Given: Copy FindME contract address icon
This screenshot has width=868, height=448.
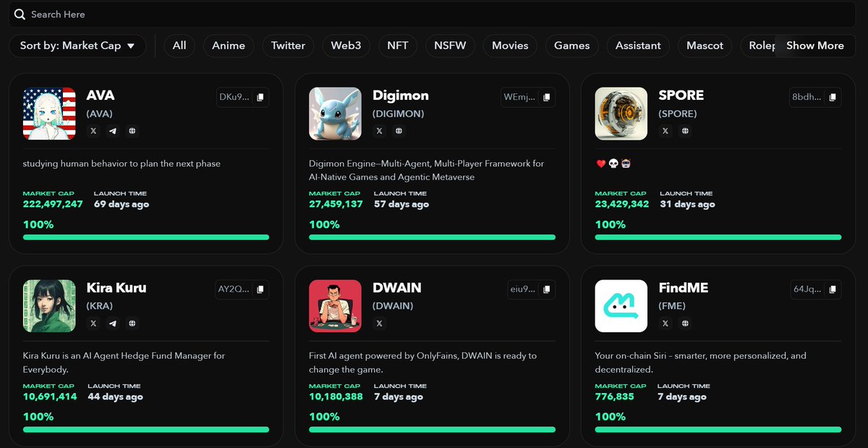Looking at the screenshot, I should 833,289.
